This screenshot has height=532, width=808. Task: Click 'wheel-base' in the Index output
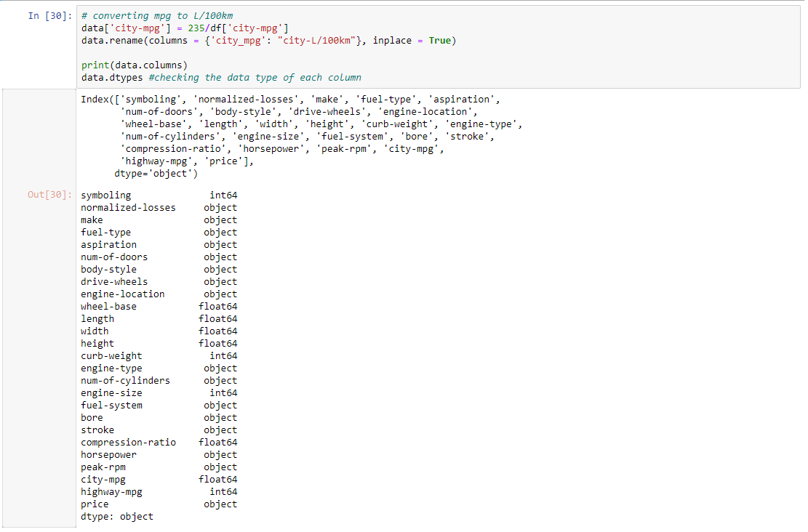tap(153, 124)
